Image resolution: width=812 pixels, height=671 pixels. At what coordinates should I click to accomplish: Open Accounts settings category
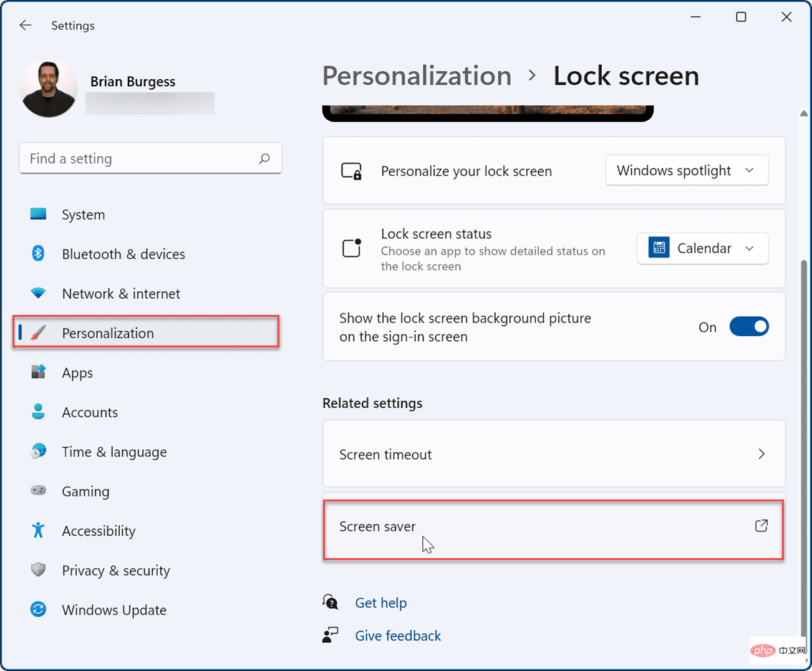click(147, 412)
